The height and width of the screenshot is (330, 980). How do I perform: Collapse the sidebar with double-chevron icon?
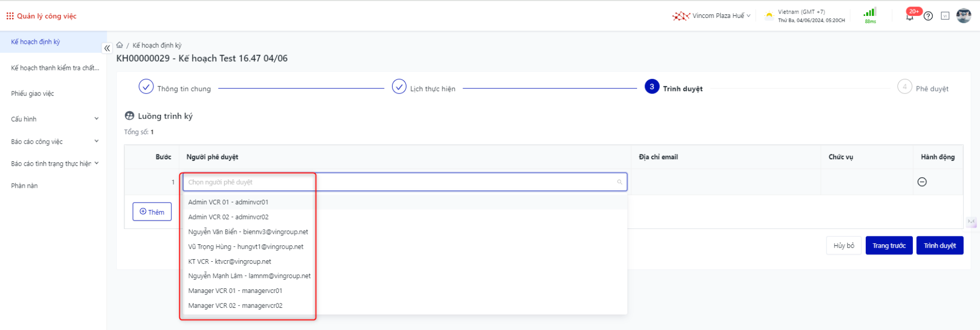[107, 48]
